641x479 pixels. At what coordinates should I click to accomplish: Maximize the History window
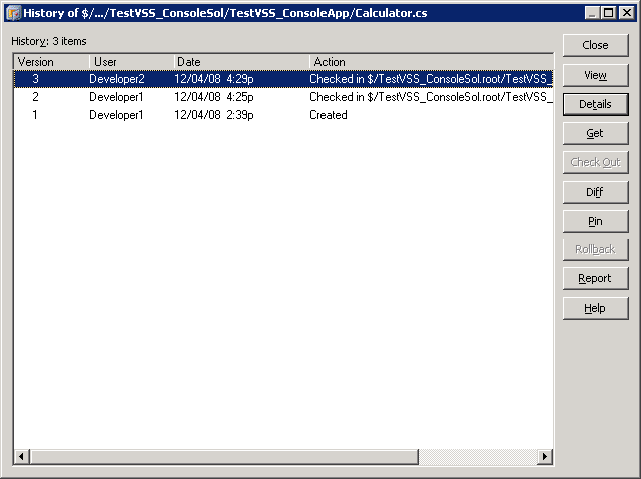pyautogui.click(x=609, y=13)
